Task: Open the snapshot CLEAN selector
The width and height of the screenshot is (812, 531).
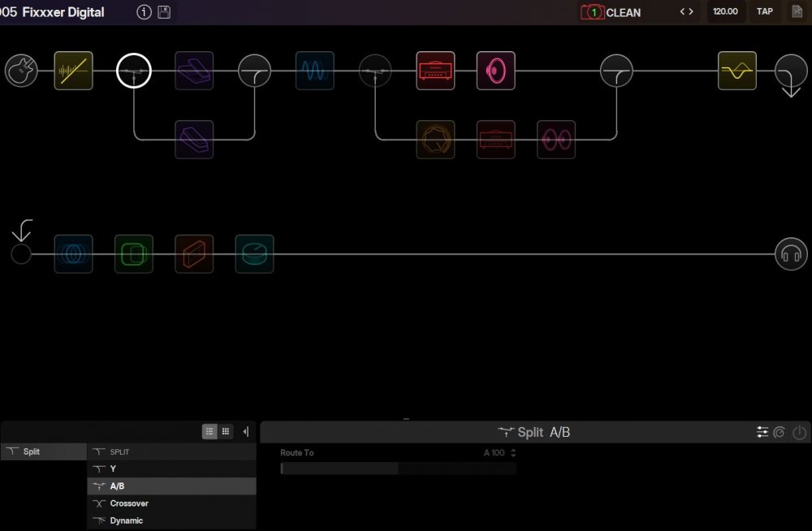Action: point(611,12)
